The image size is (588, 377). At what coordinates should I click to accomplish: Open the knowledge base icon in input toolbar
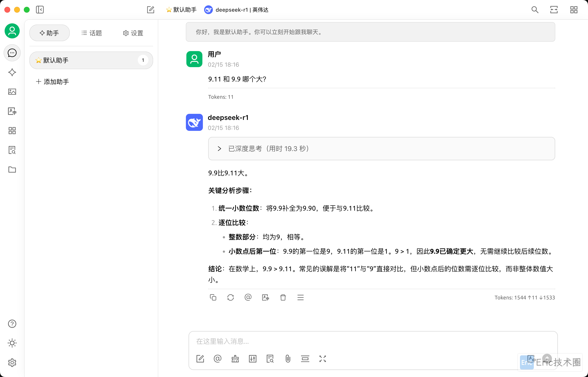pyautogui.click(x=270, y=359)
